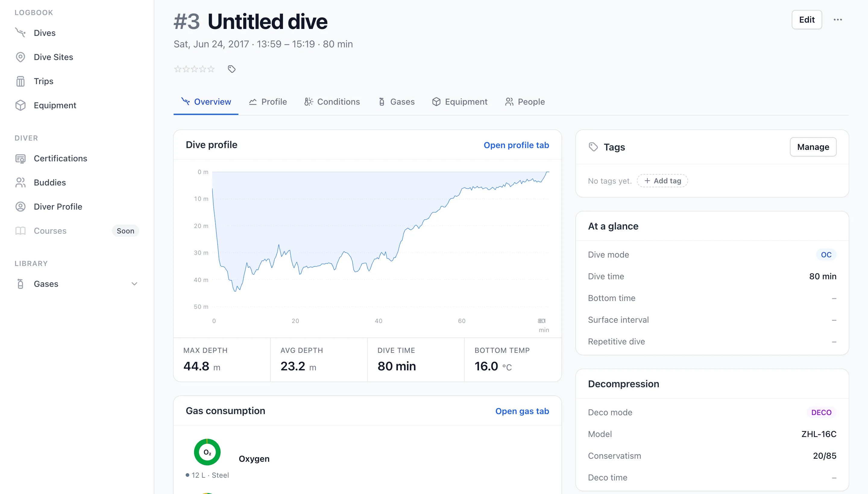868x494 pixels.
Task: Open the Equipment tab
Action: 459,102
